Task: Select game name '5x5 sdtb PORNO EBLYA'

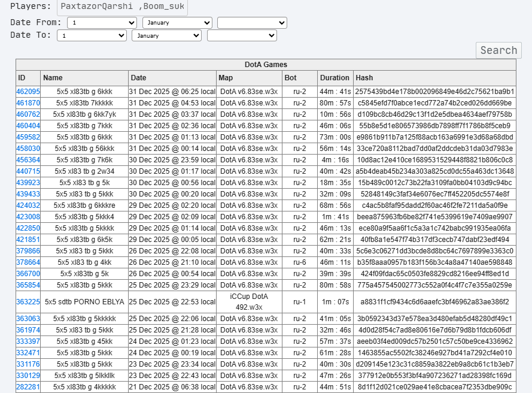Action: pyautogui.click(x=84, y=302)
